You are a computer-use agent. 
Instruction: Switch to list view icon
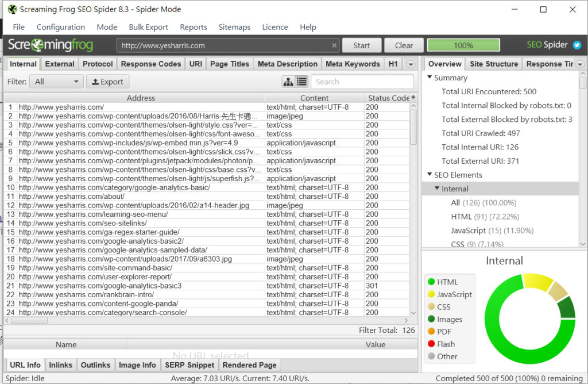[x=302, y=82]
